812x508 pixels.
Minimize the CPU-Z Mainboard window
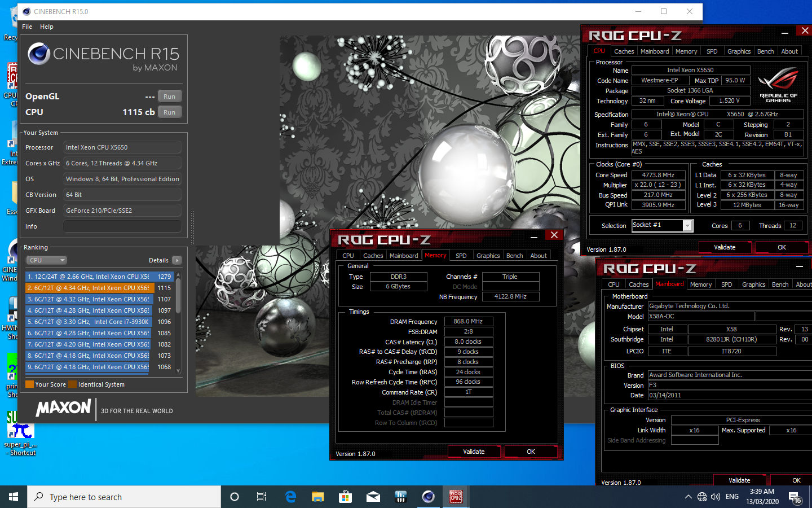(799, 266)
